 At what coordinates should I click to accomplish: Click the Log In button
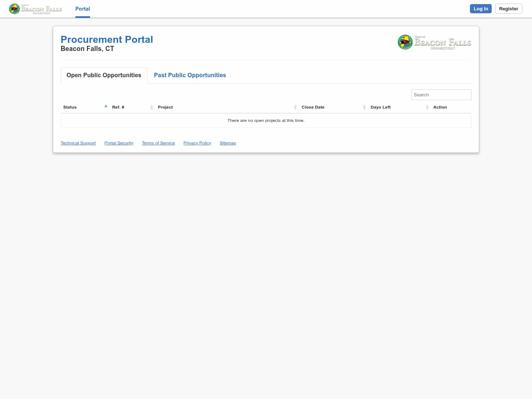click(481, 8)
